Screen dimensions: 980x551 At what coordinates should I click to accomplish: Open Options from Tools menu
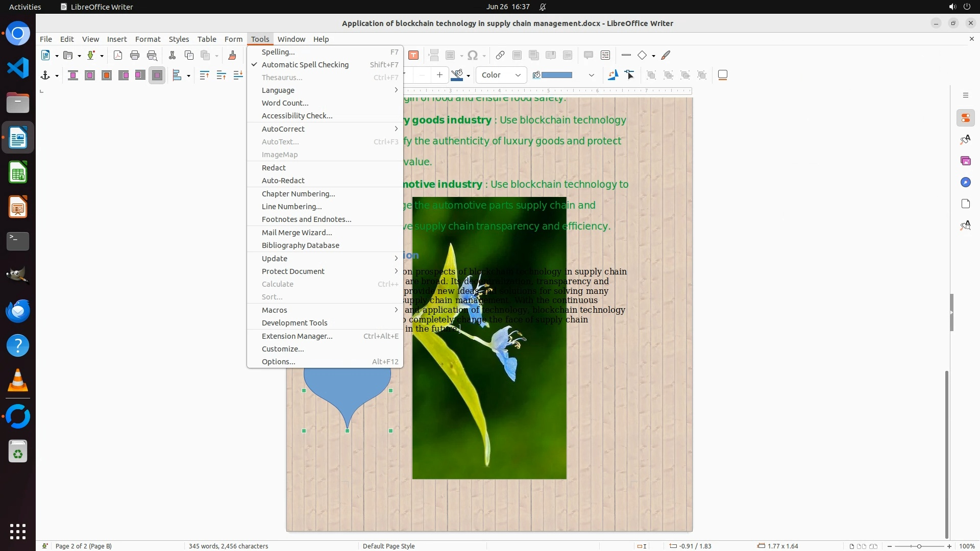click(x=278, y=362)
